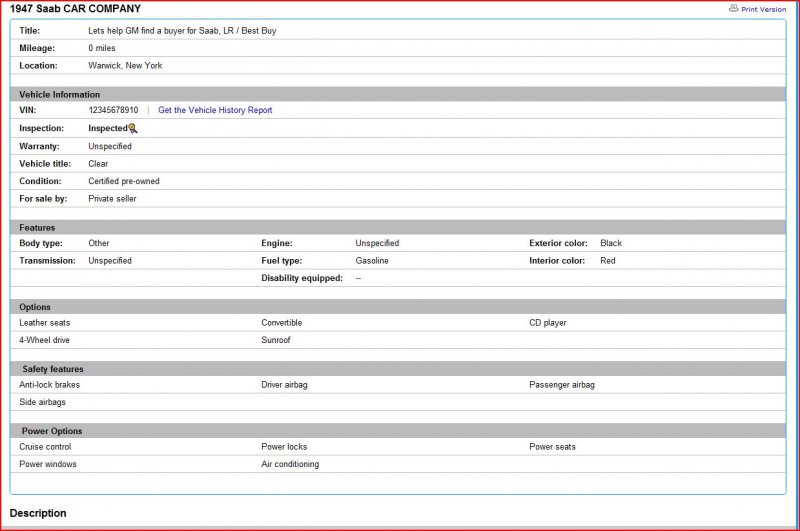Click the Power locks entry
Screen dimensions: 800x531
pos(284,447)
